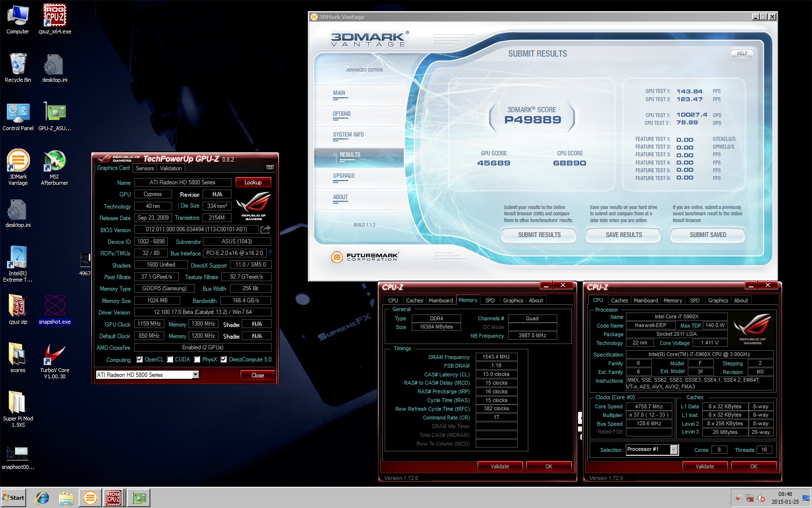The width and height of the screenshot is (812, 508).
Task: Click SAVE RESULTS in 3DMark Vantage
Action: point(623,235)
